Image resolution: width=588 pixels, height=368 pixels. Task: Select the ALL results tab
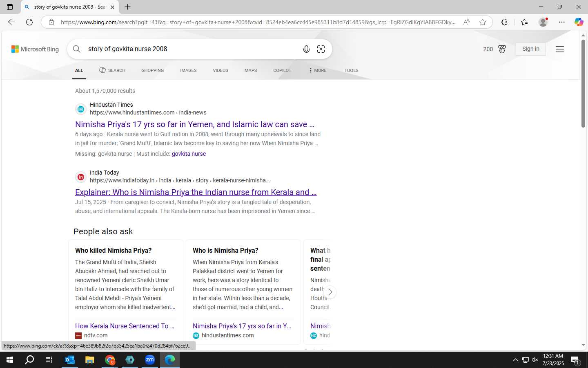[x=79, y=70]
